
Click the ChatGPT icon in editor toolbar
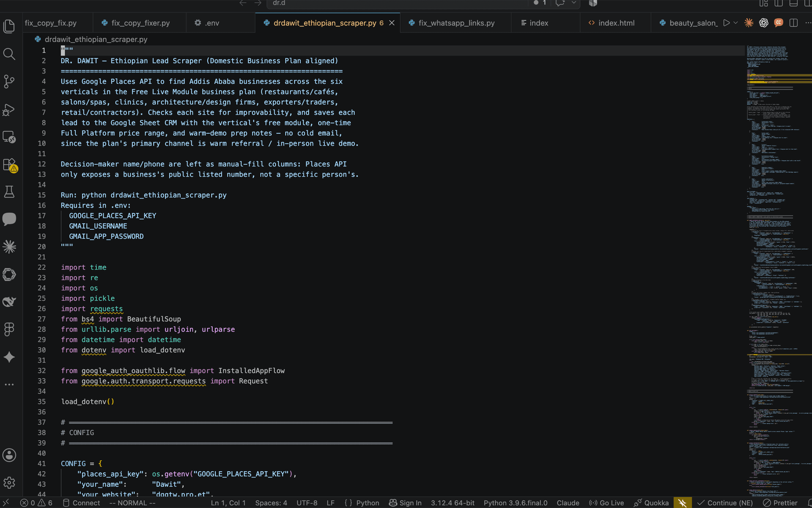coord(763,23)
